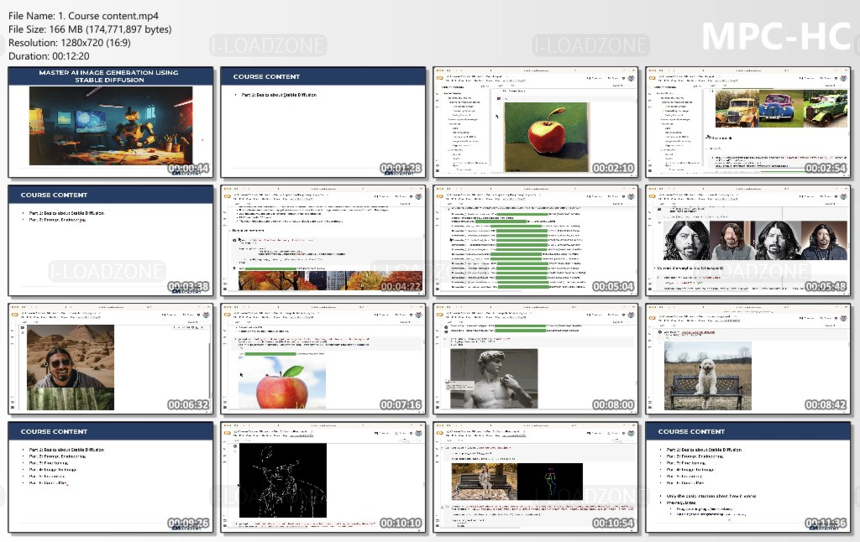Select the dog on bench thumbnail at 00:08:42
This screenshot has width=860, height=542.
click(x=748, y=359)
